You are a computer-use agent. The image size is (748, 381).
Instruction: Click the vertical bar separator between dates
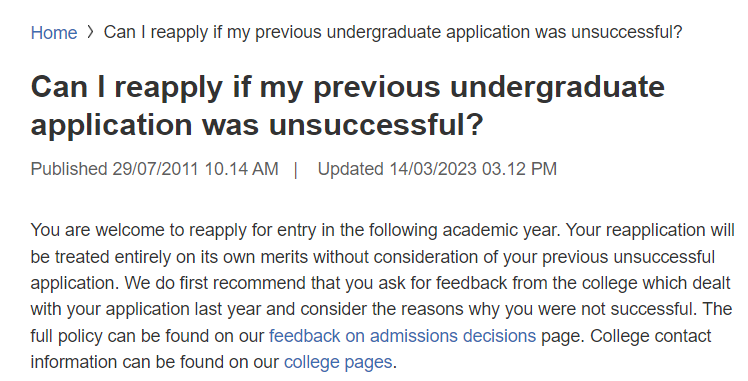296,169
